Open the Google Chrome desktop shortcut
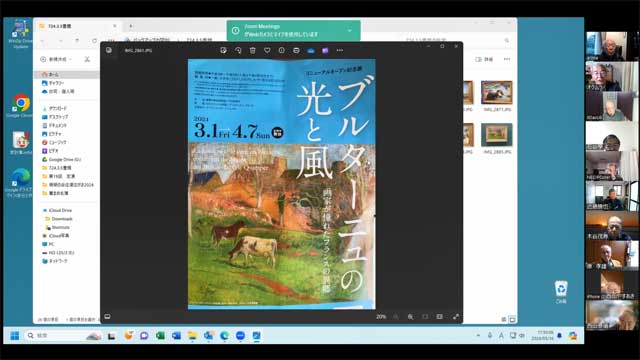 (x=20, y=106)
